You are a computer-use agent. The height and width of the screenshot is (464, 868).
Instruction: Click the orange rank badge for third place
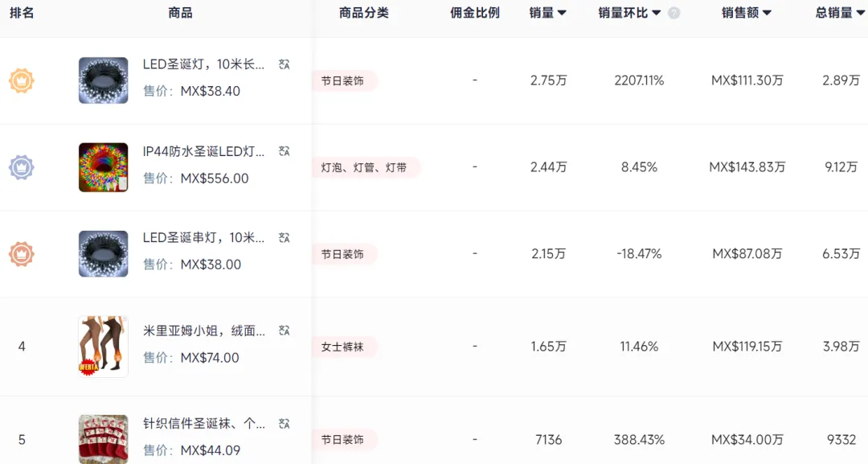click(22, 253)
